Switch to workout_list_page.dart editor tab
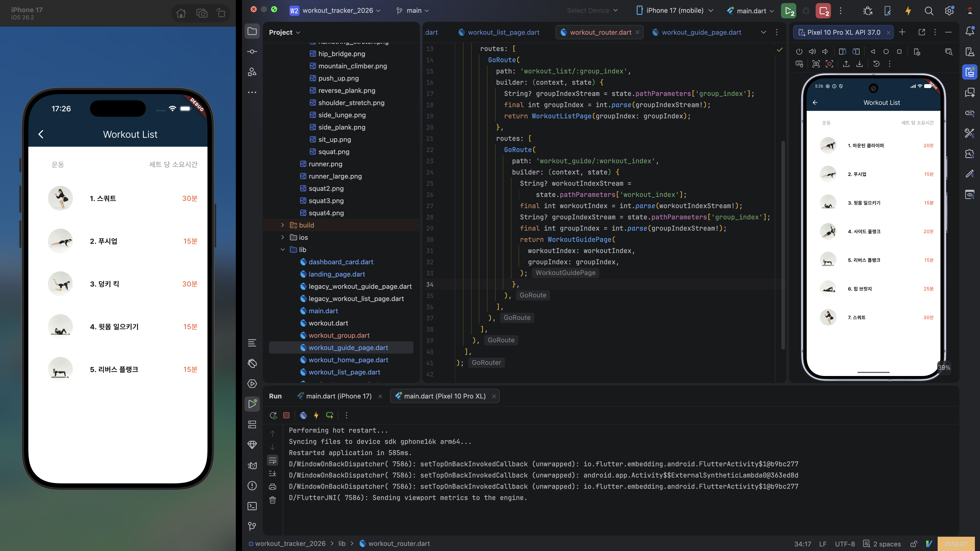The width and height of the screenshot is (980, 551). (499, 32)
